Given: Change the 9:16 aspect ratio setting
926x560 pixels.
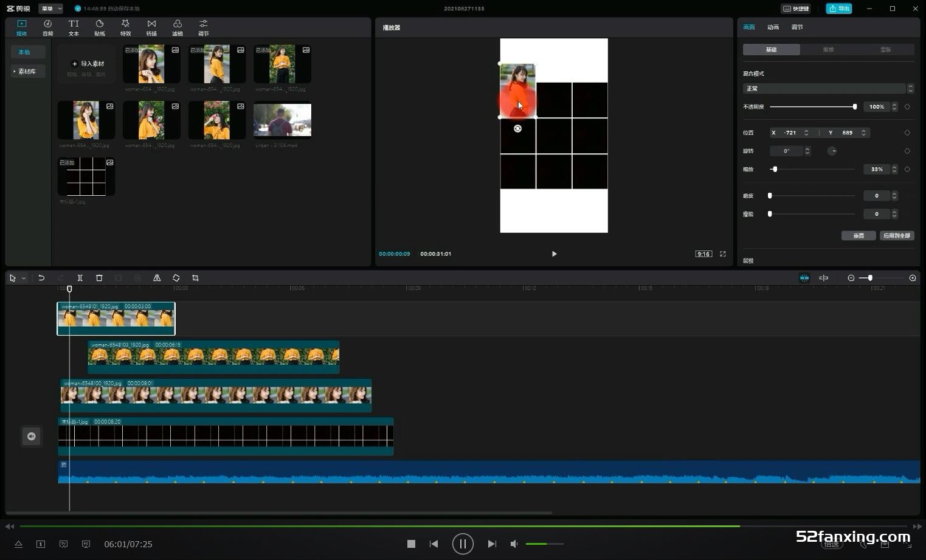Looking at the screenshot, I should tap(703, 254).
